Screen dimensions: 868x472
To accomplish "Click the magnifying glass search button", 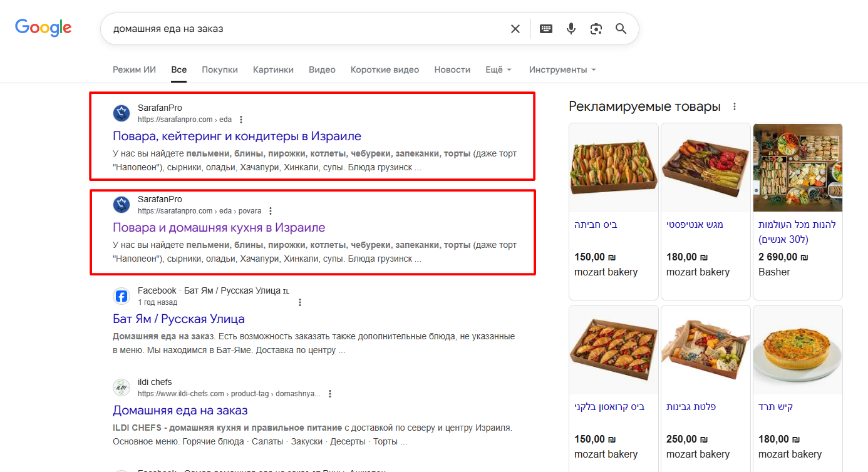I will (x=621, y=29).
